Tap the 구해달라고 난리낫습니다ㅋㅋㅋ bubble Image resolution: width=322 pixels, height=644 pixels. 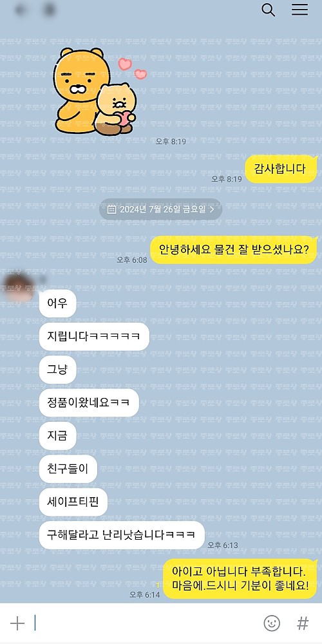pos(122,535)
